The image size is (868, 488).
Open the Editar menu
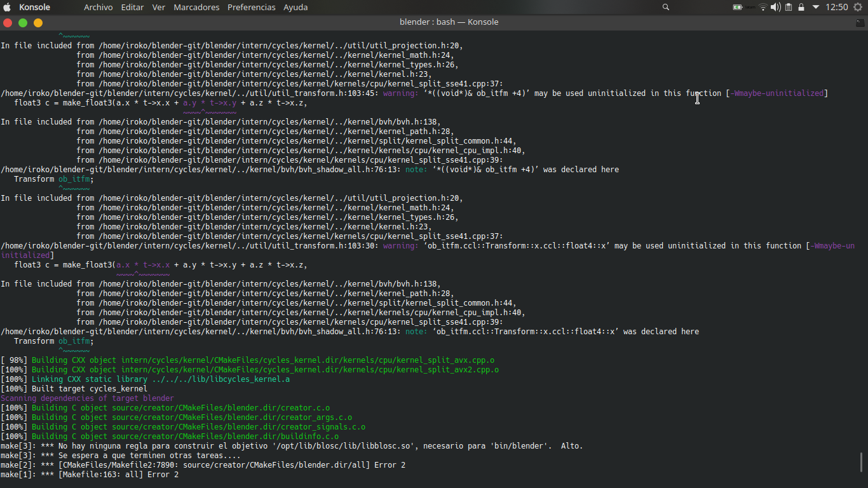tap(133, 7)
